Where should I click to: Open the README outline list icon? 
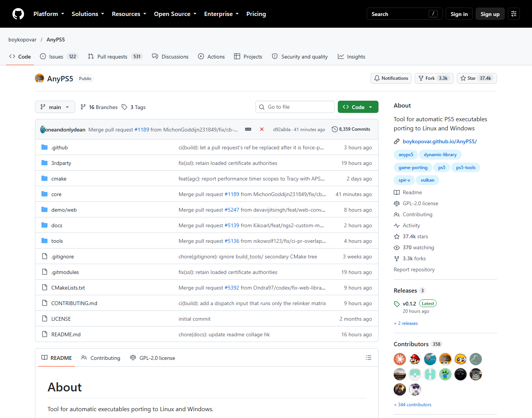point(368,358)
